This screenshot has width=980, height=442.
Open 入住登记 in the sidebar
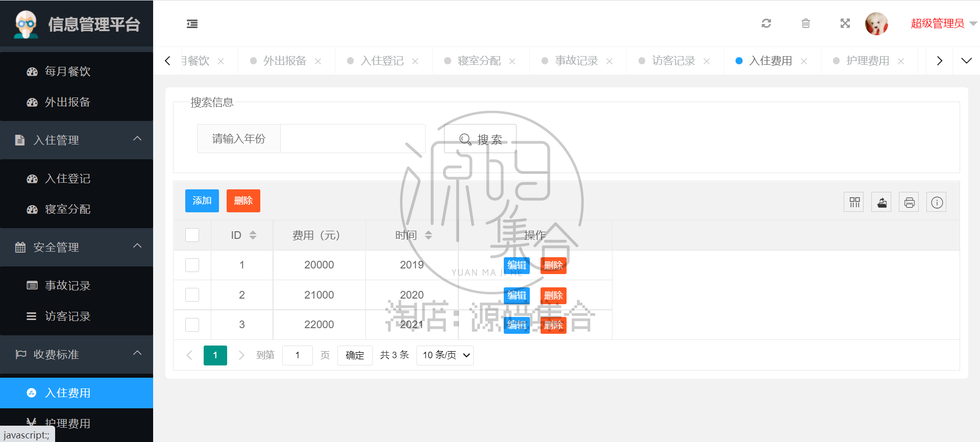point(77,179)
